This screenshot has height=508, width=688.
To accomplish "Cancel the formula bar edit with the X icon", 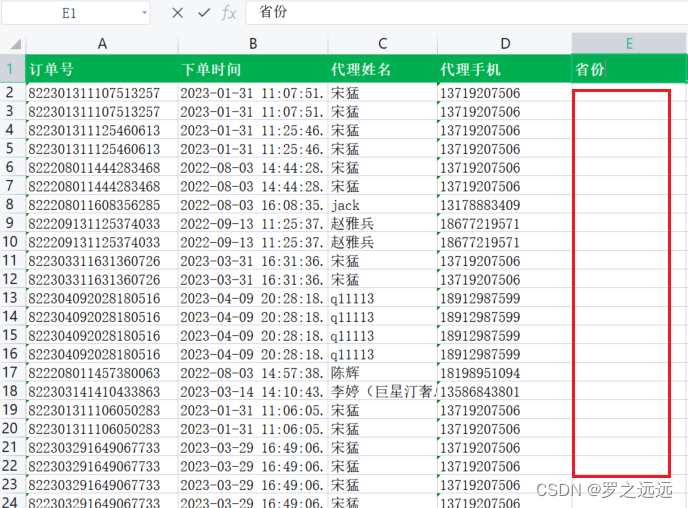I will pos(178,13).
